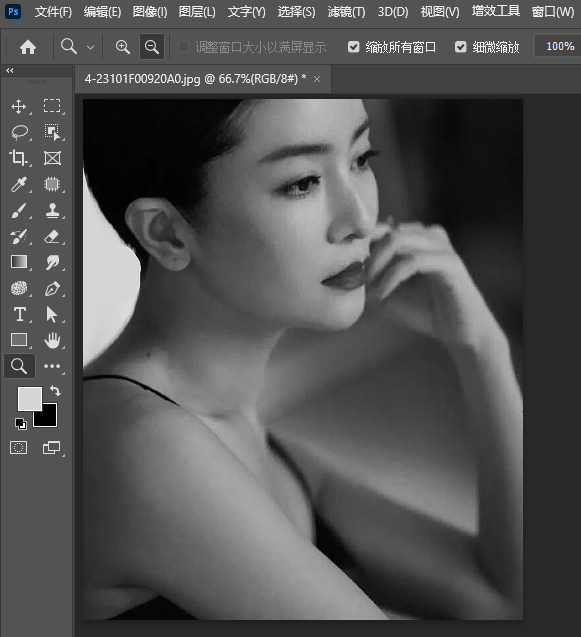Select the Spot Healing Brush tool

coord(52,184)
